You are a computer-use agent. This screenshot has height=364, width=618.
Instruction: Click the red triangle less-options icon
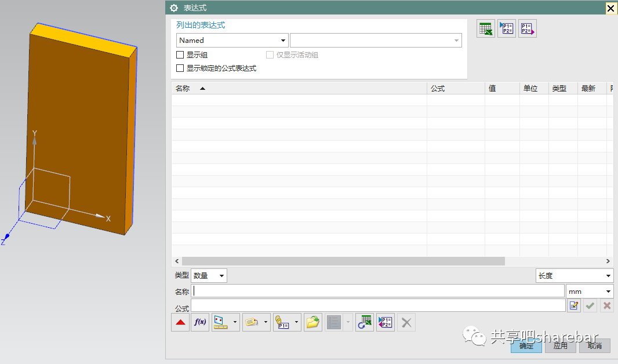coord(180,322)
